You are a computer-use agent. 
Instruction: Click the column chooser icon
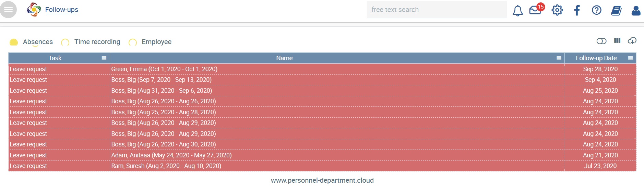(x=617, y=41)
